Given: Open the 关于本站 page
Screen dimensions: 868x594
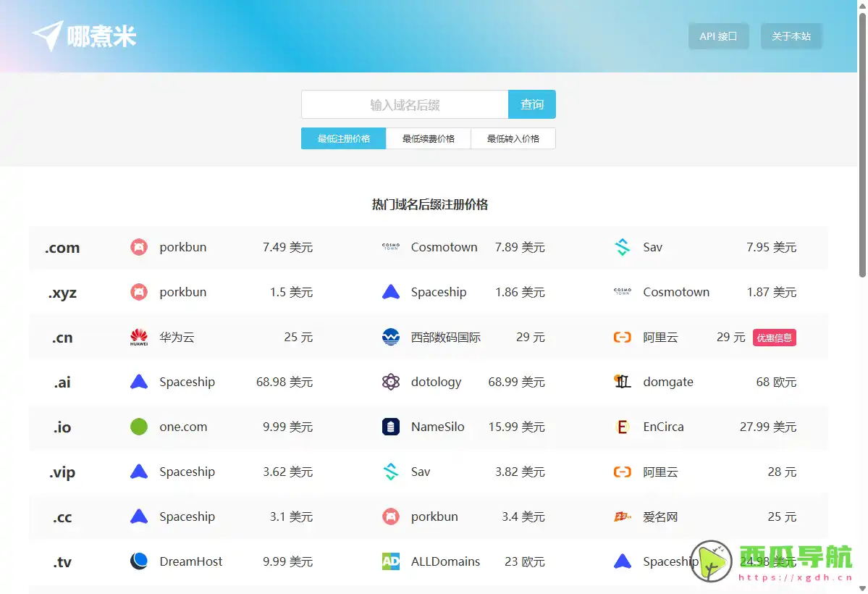Looking at the screenshot, I should (x=791, y=36).
